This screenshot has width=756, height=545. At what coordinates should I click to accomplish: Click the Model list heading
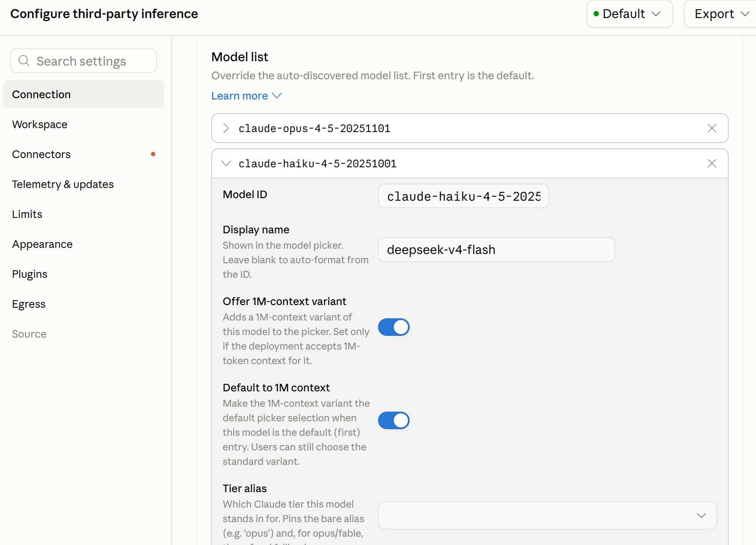pyautogui.click(x=240, y=57)
